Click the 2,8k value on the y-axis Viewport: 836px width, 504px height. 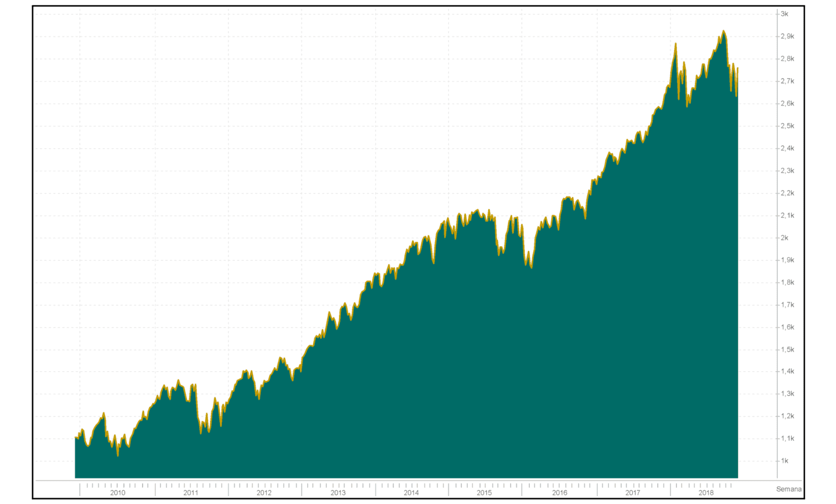click(788, 59)
